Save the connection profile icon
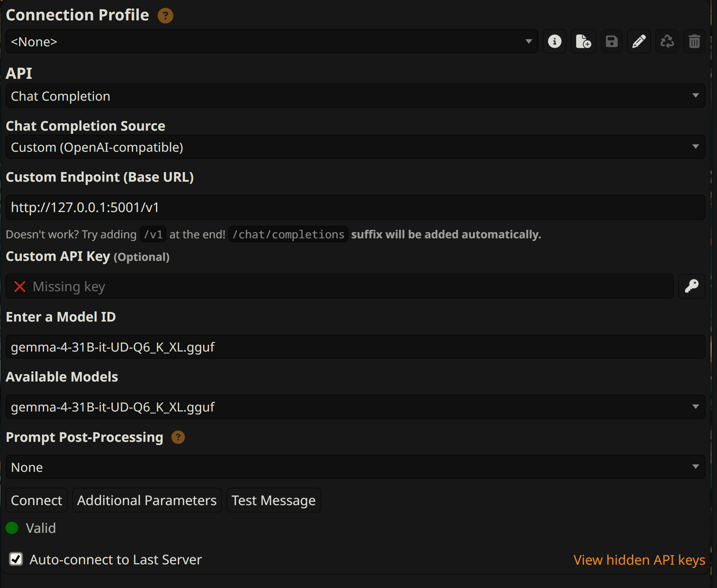This screenshot has width=717, height=588. 612,41
